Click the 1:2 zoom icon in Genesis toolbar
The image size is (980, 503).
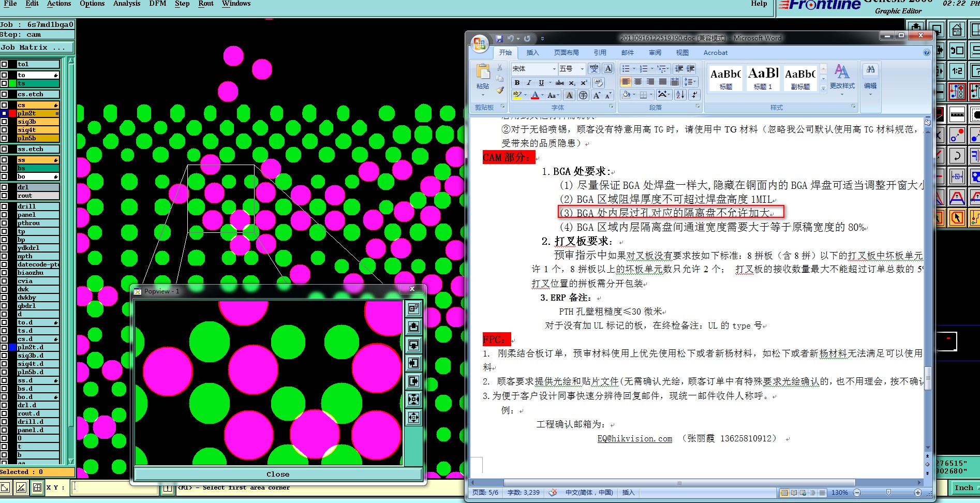[x=957, y=70]
